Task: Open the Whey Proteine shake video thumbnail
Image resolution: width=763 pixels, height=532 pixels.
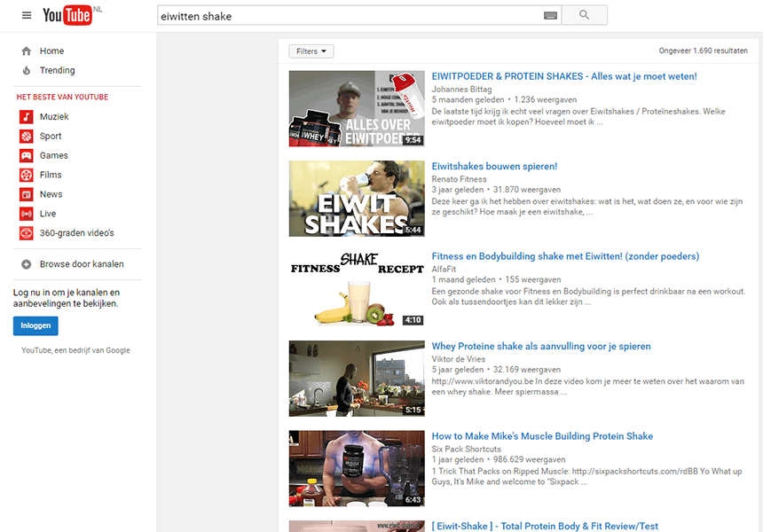Action: [357, 379]
